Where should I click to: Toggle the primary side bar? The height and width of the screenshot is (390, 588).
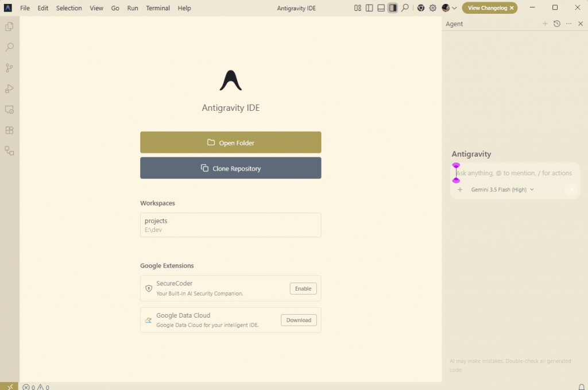(x=369, y=8)
